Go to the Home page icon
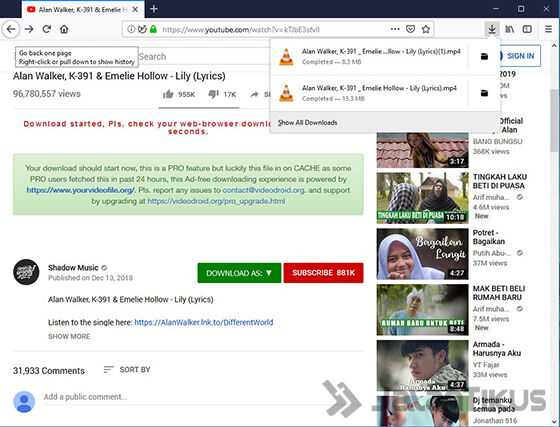The image size is (560, 427). tap(64, 29)
